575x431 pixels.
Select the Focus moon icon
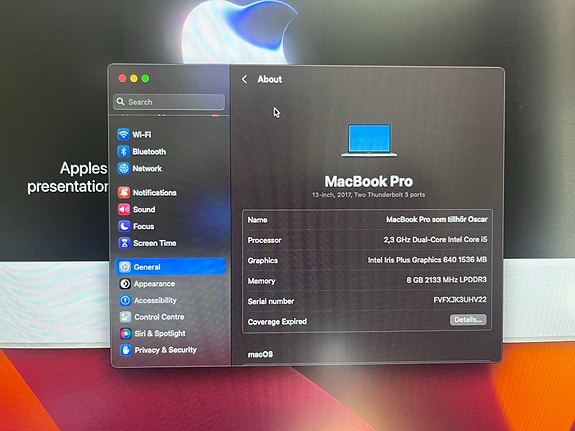click(124, 226)
